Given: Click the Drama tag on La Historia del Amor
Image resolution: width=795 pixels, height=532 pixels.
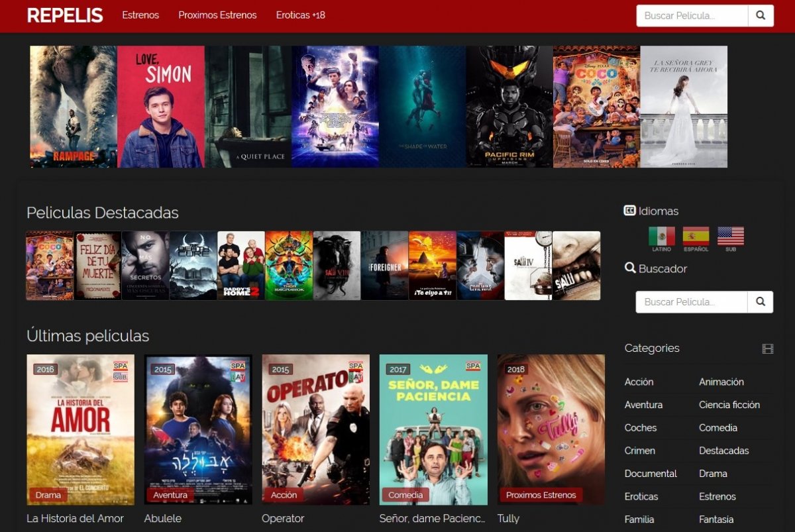Looking at the screenshot, I should tap(48, 495).
